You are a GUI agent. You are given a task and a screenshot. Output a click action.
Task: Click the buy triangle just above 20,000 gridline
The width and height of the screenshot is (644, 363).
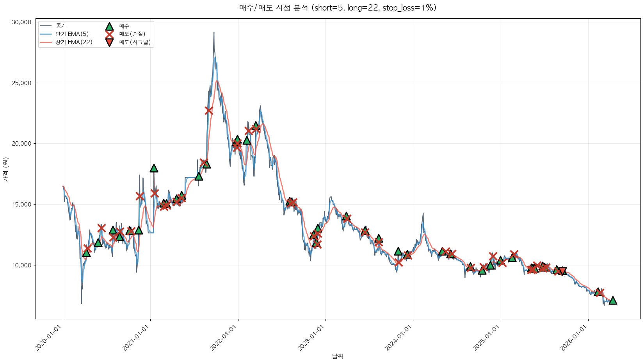tap(237, 139)
